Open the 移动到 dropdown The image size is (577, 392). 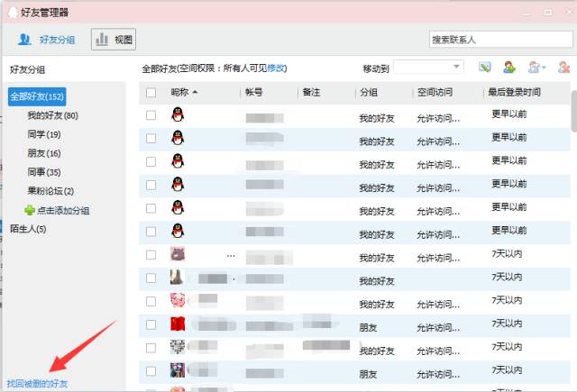(428, 67)
